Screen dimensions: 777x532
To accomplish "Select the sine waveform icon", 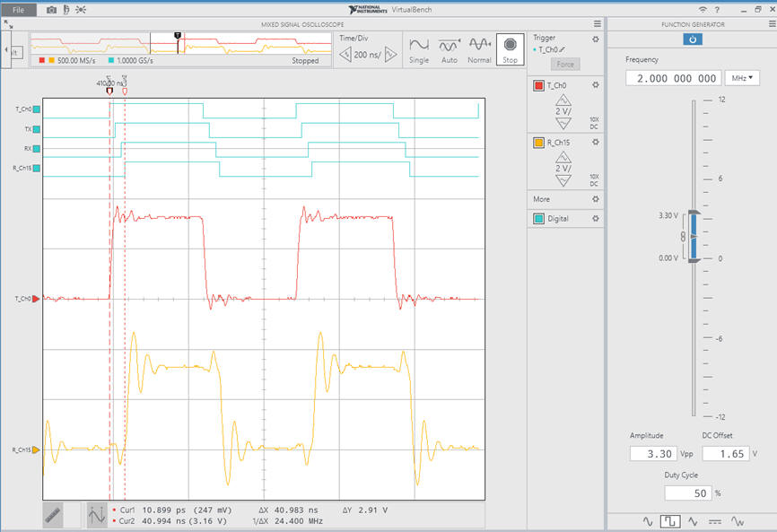I will point(648,521).
